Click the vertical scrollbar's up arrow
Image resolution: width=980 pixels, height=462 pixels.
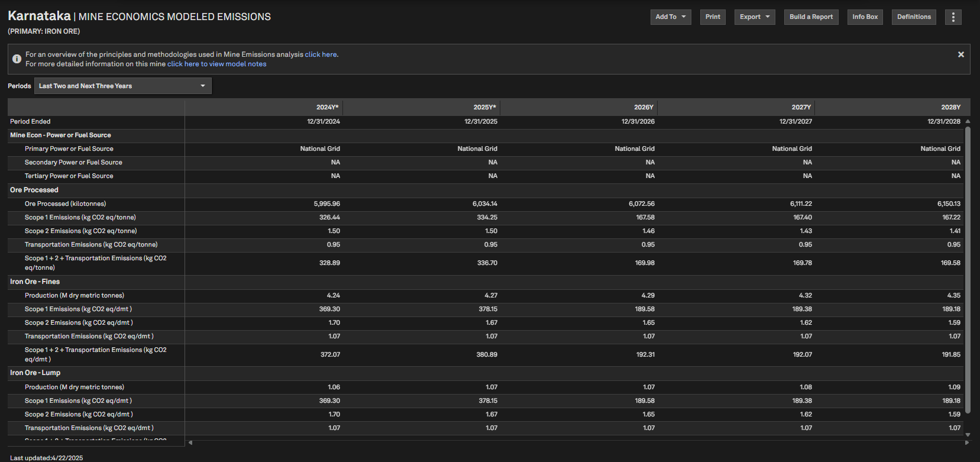(968, 121)
